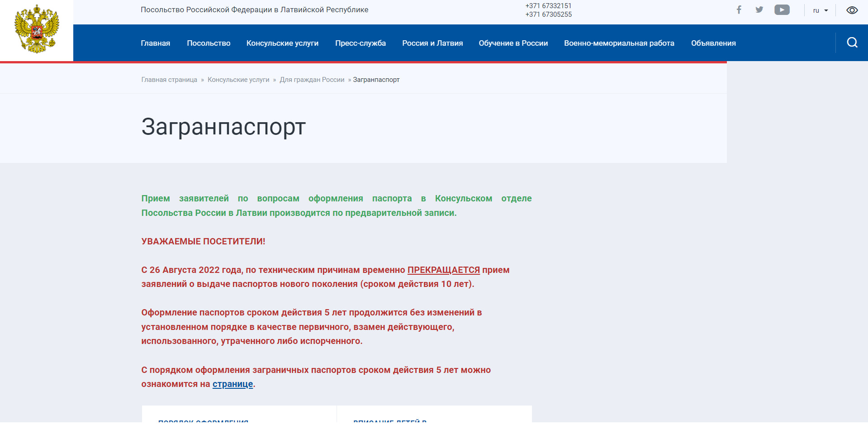Viewport: 868px width, 444px height.
Task: Expand the Консульские услуги menu
Action: pyautogui.click(x=282, y=43)
